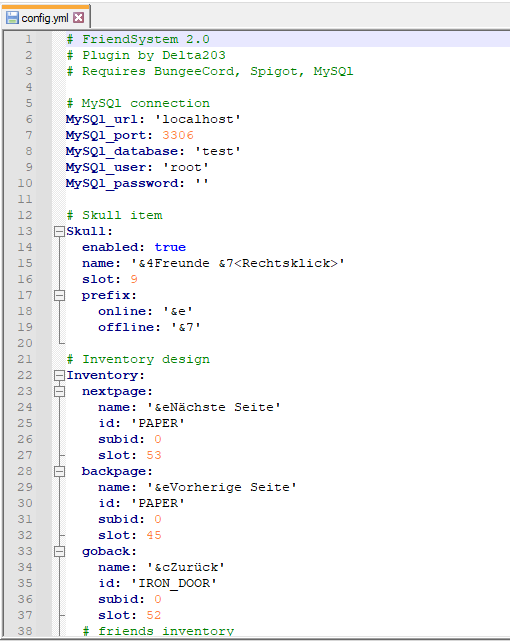Click the 'Requires BungeeCord, Spigot, MySQl' comment
The image size is (510, 641).
[218, 71]
